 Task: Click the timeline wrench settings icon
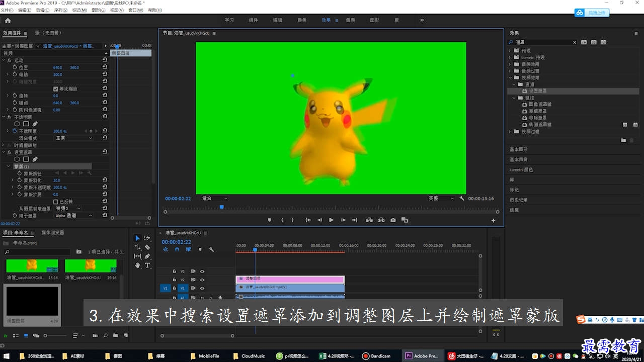[211, 249]
